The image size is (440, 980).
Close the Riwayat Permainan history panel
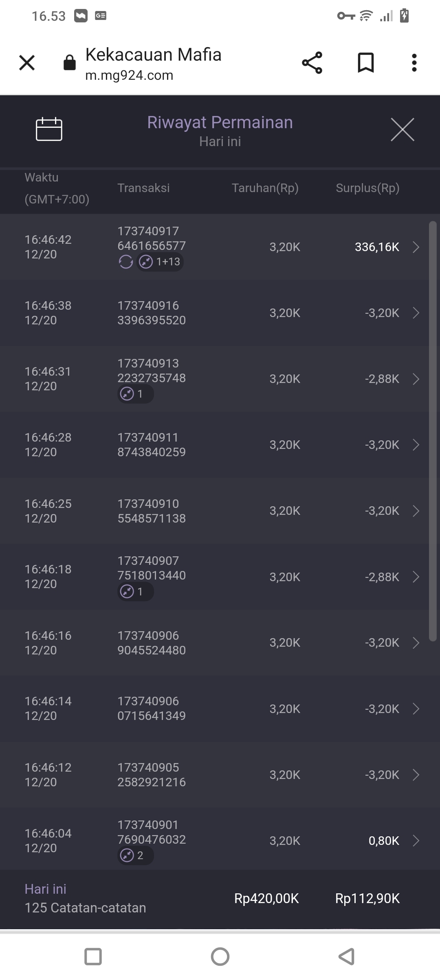click(x=402, y=130)
